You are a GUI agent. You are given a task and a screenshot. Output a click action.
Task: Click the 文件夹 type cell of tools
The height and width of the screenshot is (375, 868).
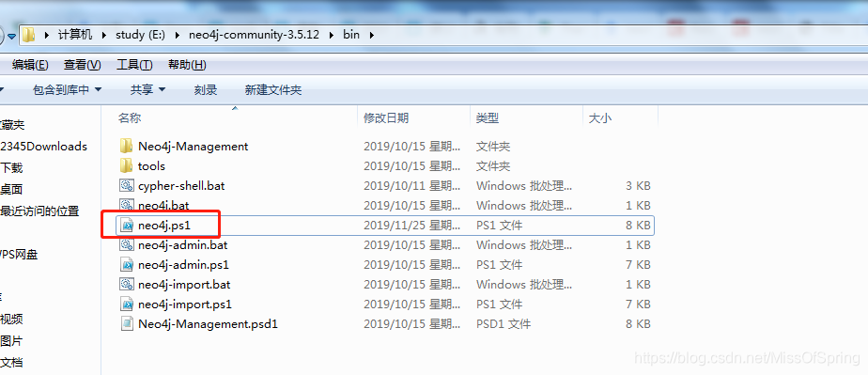(492, 165)
